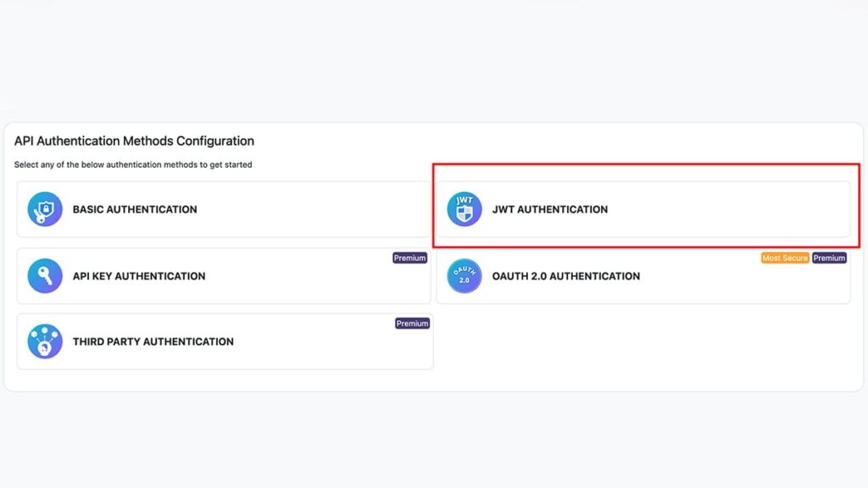
Task: Select the BASIC AUTHENTICATION label
Action: (x=135, y=210)
